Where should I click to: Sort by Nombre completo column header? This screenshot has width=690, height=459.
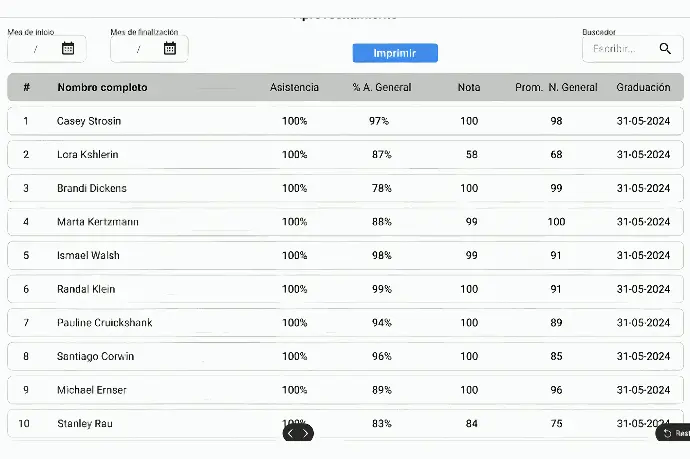102,87
